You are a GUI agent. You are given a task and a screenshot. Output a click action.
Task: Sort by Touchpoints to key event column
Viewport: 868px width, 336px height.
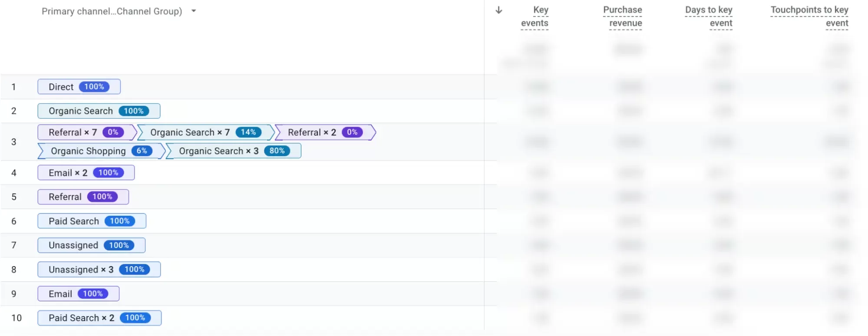[x=809, y=16]
